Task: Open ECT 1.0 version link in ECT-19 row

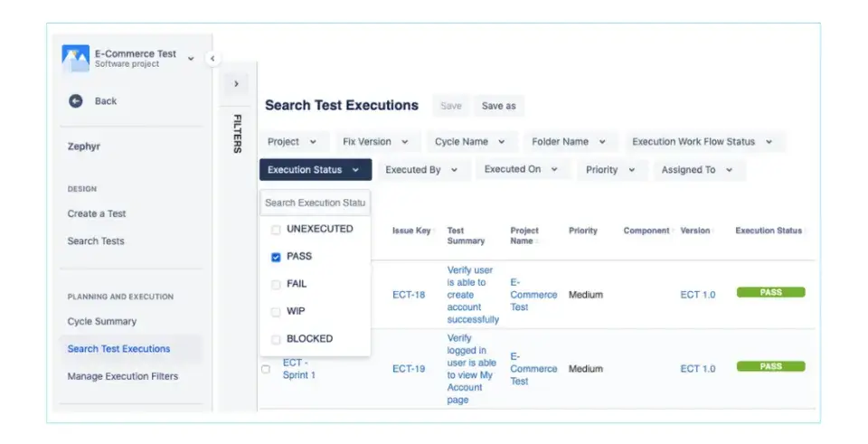Action: (697, 369)
